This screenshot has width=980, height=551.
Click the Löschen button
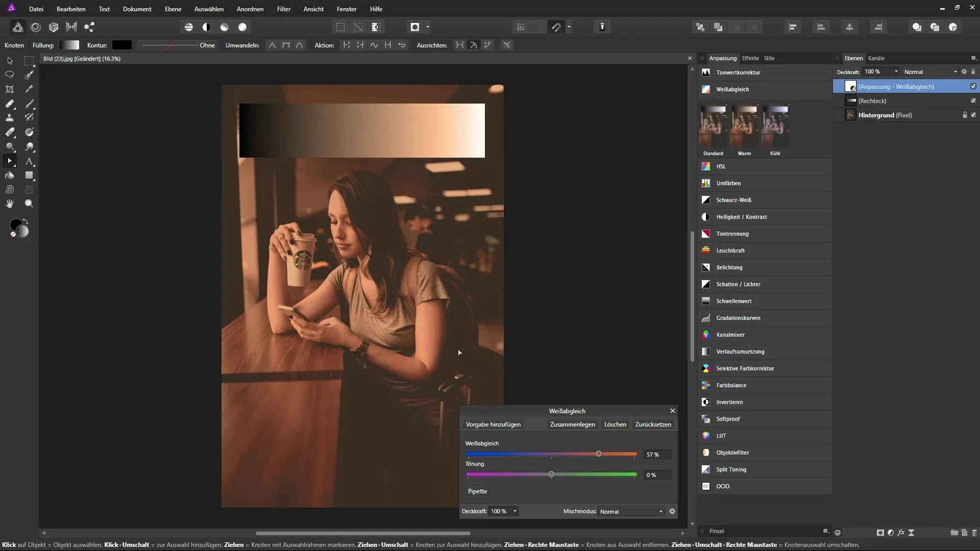(615, 424)
